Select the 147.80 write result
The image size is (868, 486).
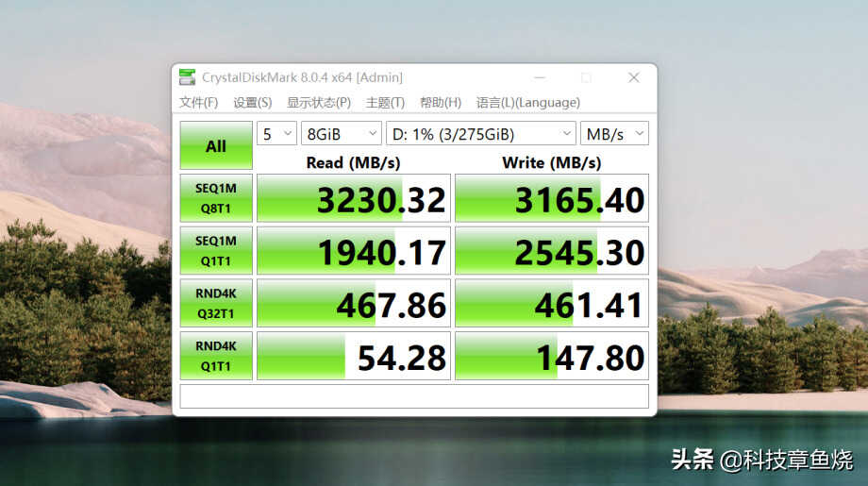(x=552, y=356)
